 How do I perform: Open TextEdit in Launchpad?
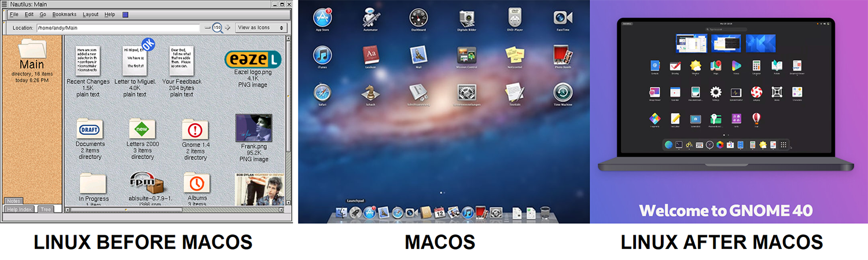point(515,92)
